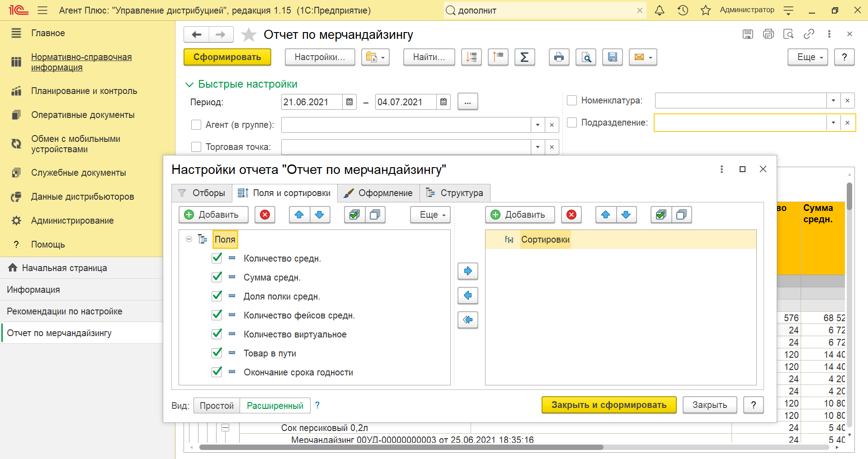Open Планирование и контроль section

tap(84, 91)
